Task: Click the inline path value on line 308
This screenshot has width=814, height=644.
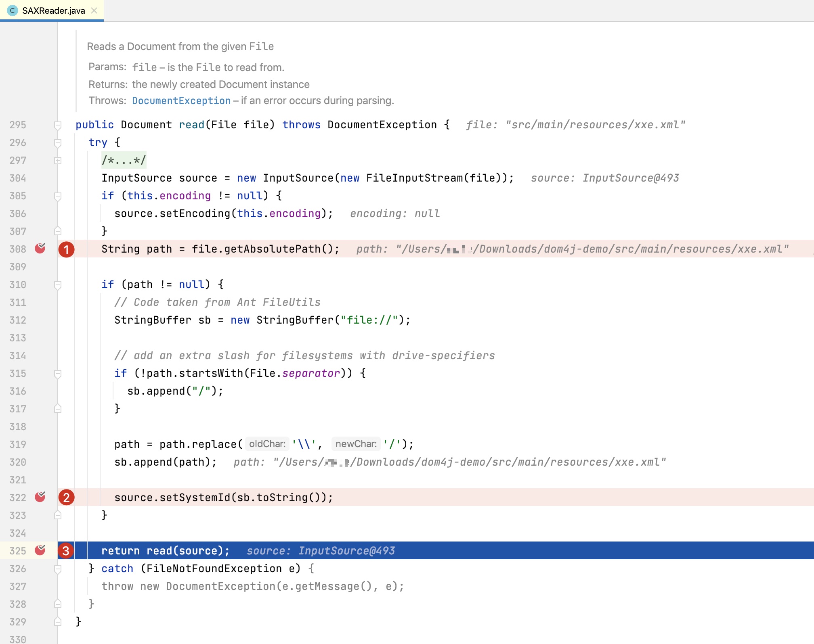Action: tap(572, 249)
